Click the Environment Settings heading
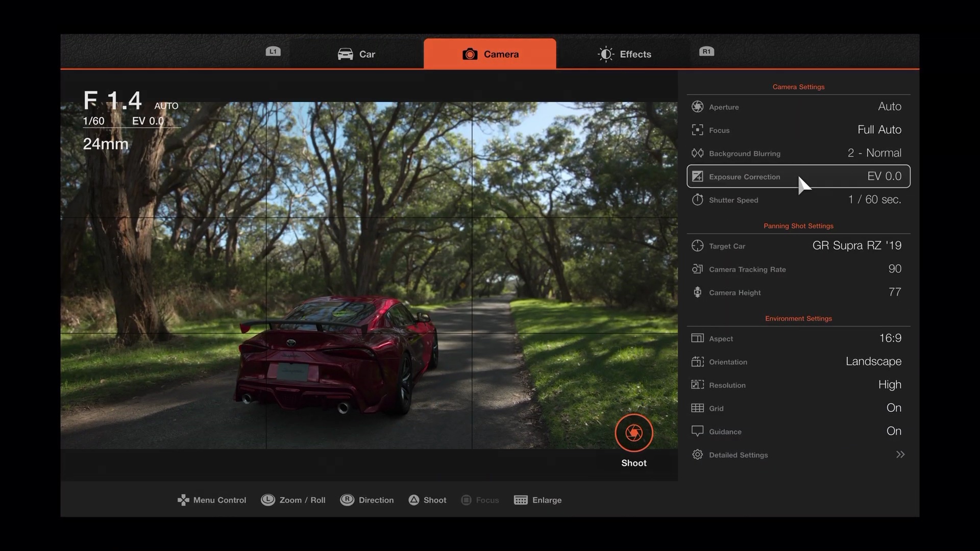The height and width of the screenshot is (551, 980). [798, 318]
